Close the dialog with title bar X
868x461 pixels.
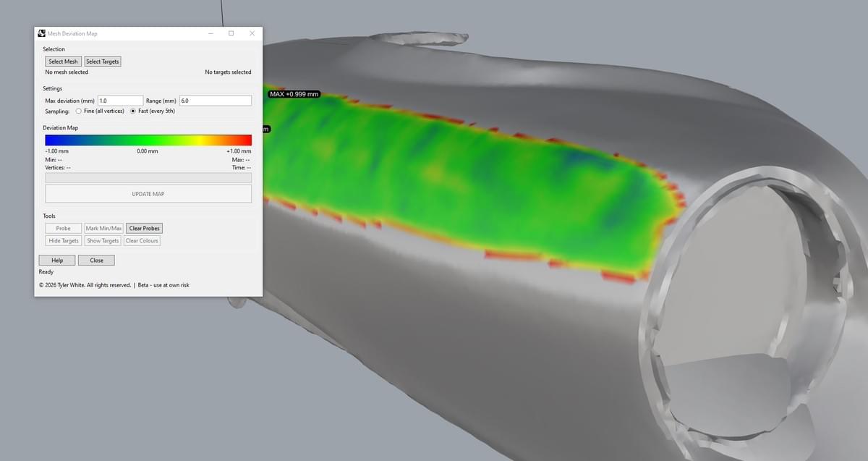coord(252,33)
